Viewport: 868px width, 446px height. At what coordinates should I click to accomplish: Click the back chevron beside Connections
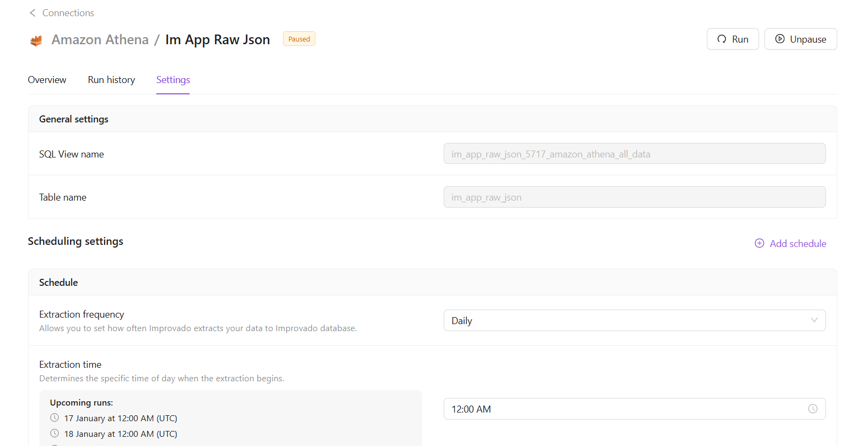(32, 13)
